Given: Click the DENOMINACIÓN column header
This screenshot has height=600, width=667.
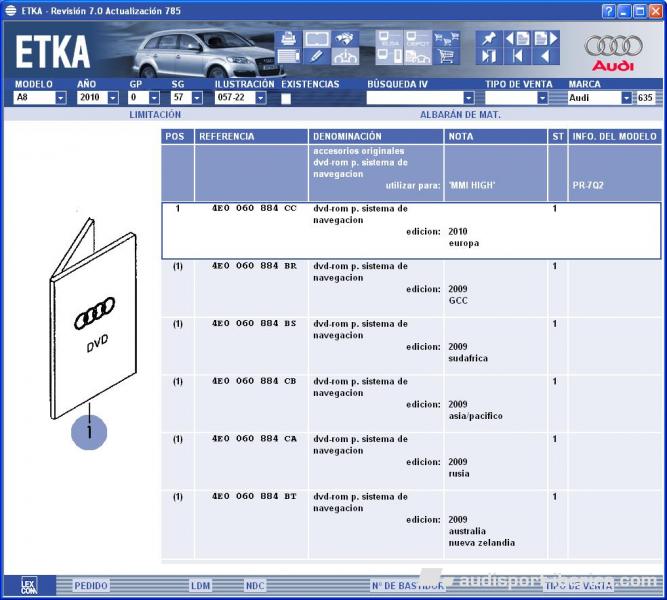Looking at the screenshot, I should (x=376, y=137).
